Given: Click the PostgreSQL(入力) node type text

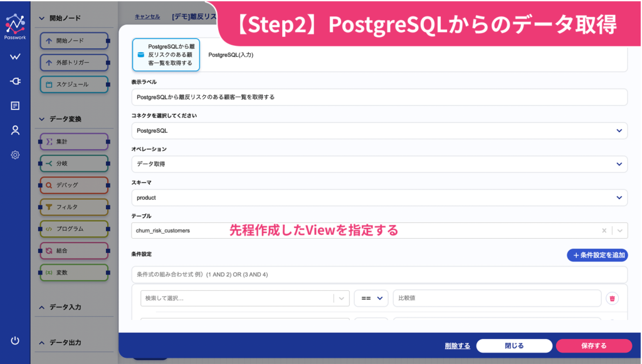Looking at the screenshot, I should (x=231, y=55).
